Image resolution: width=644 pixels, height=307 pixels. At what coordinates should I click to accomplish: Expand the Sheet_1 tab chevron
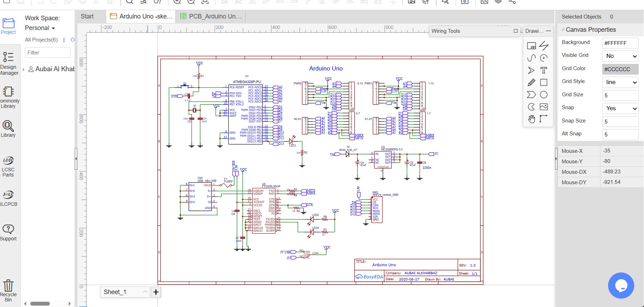coord(145,292)
